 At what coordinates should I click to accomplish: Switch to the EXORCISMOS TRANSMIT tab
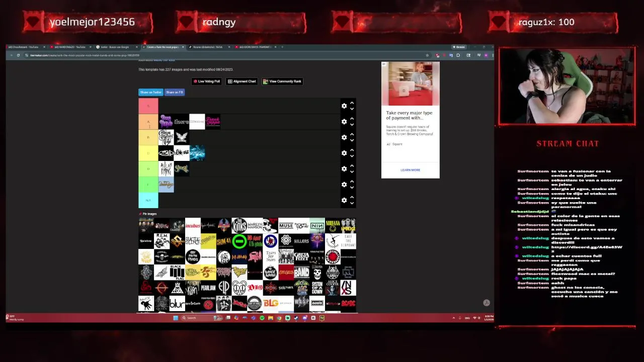255,47
